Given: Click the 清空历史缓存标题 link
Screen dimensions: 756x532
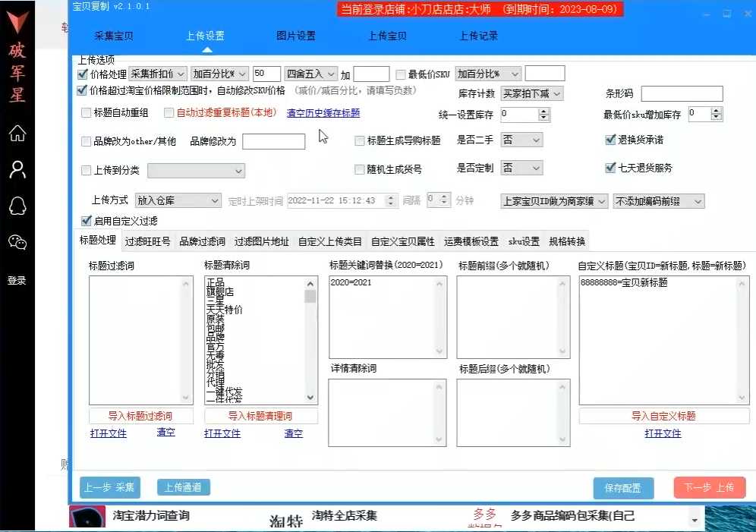Looking at the screenshot, I should pos(323,113).
